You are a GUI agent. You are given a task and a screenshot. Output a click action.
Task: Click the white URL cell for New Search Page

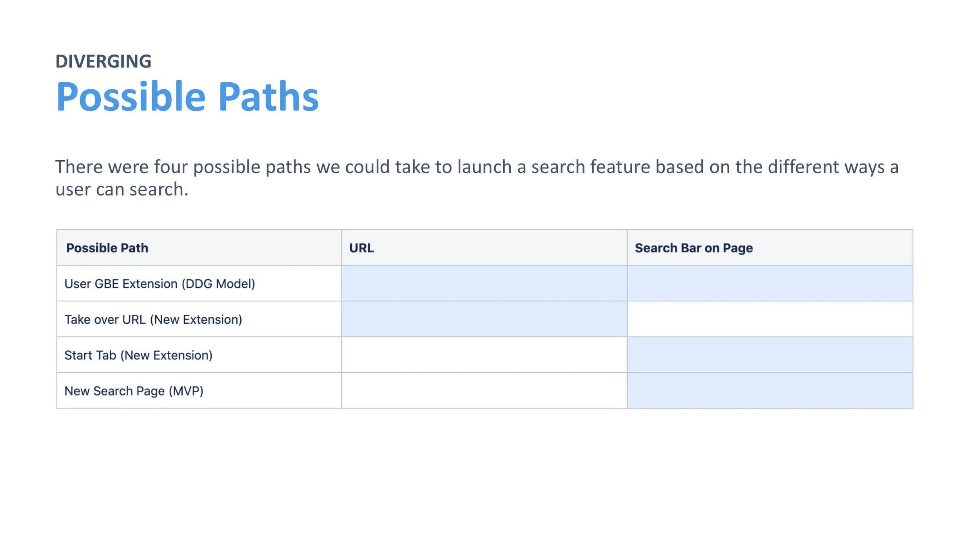pyautogui.click(x=484, y=390)
